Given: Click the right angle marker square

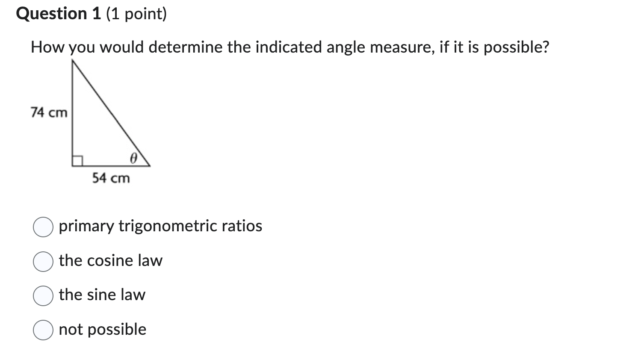Looking at the screenshot, I should [78, 159].
